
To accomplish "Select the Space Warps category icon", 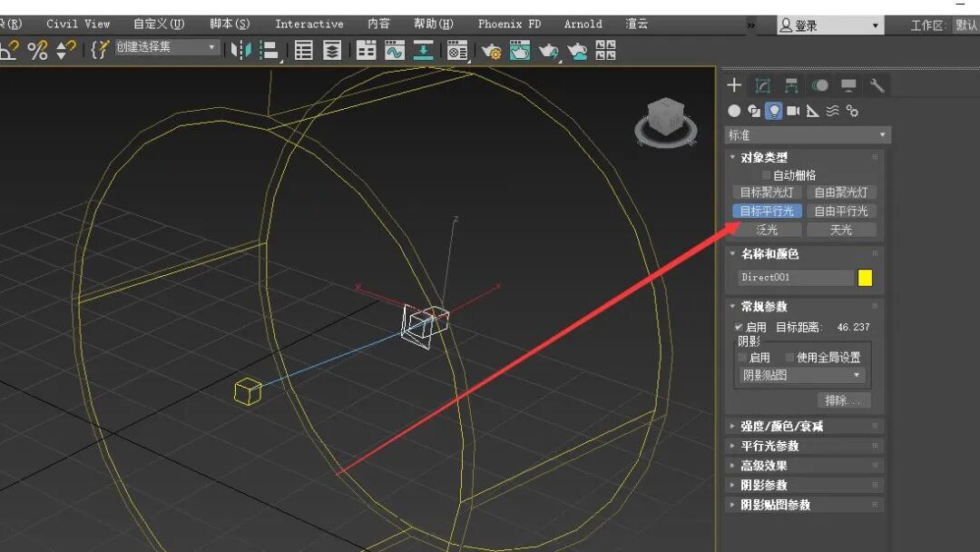I will (x=832, y=111).
